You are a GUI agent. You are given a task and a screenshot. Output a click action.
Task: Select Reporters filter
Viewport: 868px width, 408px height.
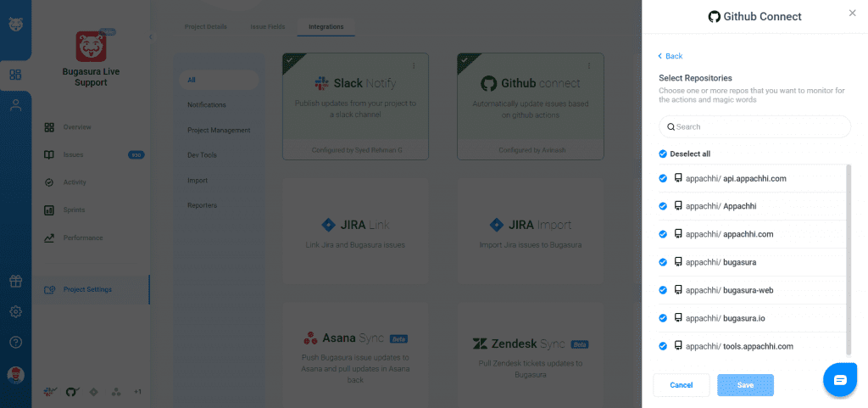click(x=202, y=205)
